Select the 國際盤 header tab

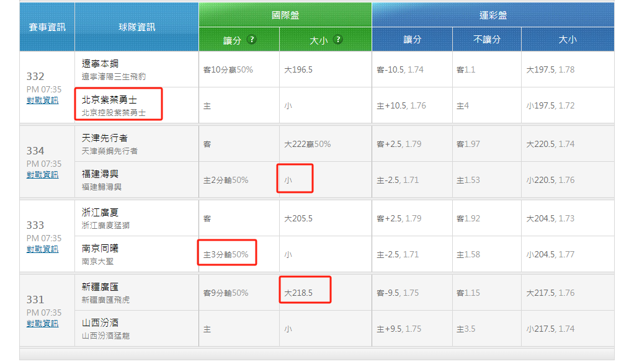coord(285,15)
